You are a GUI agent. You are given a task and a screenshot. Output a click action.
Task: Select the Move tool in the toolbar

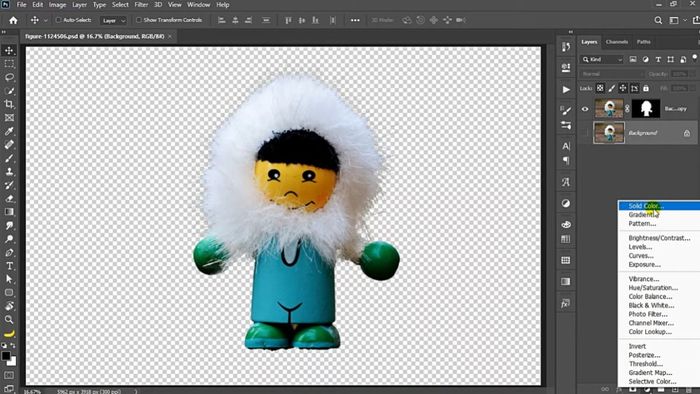click(x=9, y=50)
